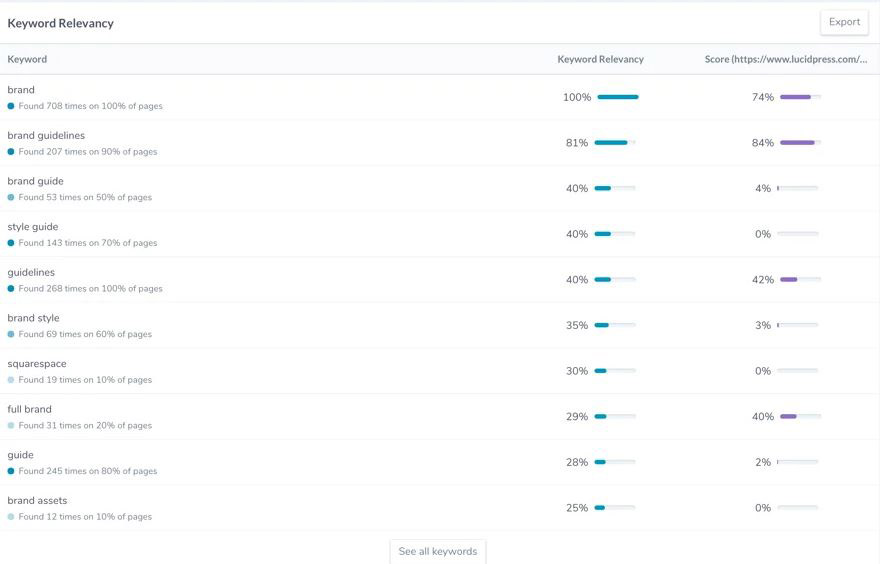Click the dot icon under squarespace
Screen dimensions: 880x564
tap(11, 380)
